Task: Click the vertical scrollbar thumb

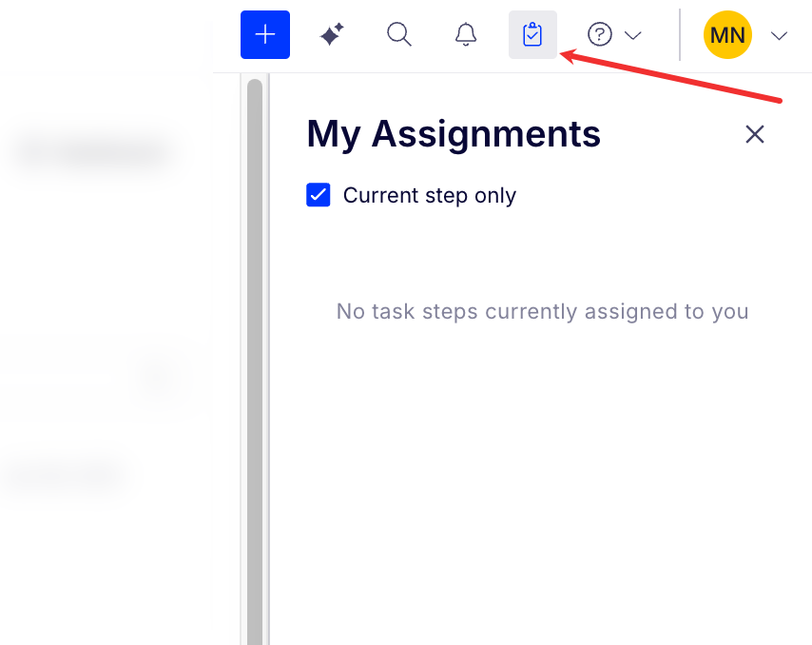Action: click(255, 362)
